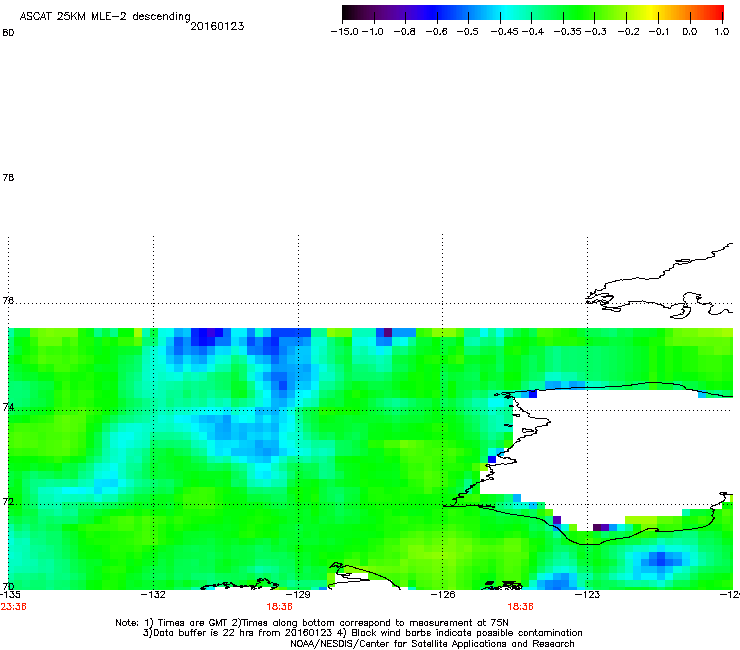This screenshot has height=650, width=740.
Task: Click the longitude label '-129'
Action: point(298,594)
